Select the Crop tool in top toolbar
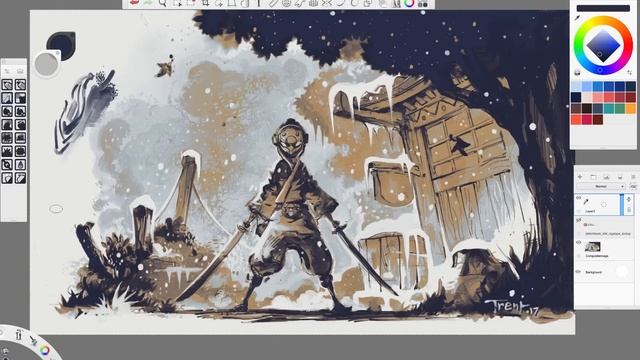This screenshot has width=640, height=360. [206, 3]
